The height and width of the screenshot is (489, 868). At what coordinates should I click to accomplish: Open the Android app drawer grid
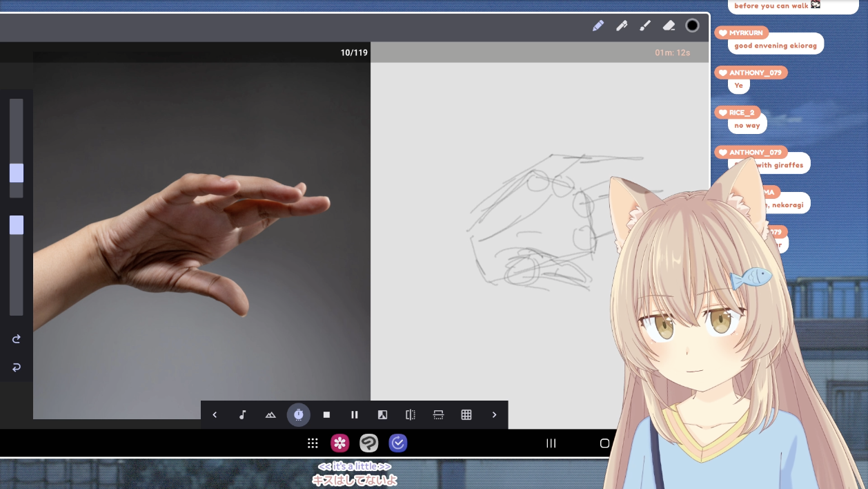[x=313, y=443]
